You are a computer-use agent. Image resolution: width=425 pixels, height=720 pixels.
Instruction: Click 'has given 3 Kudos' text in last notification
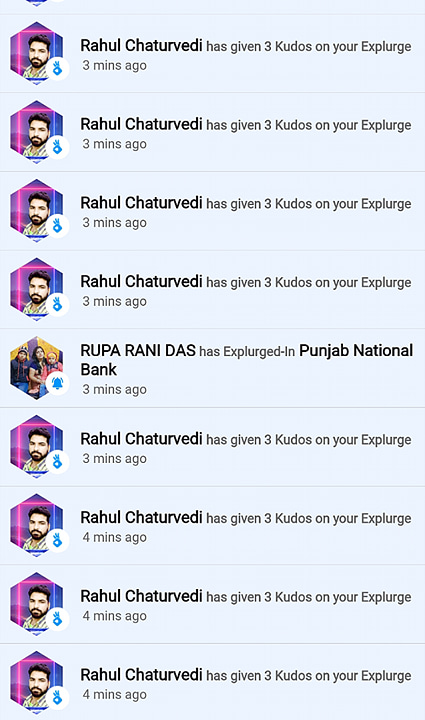click(x=259, y=675)
